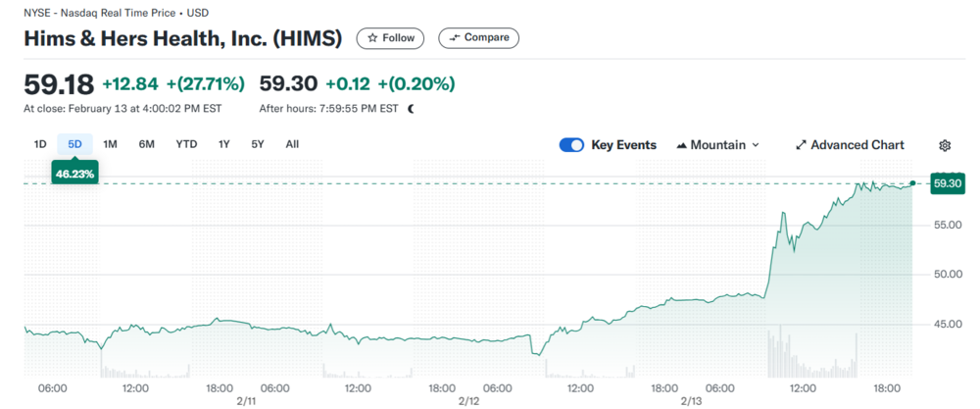
Task: Select the 1D time range
Action: tap(40, 144)
